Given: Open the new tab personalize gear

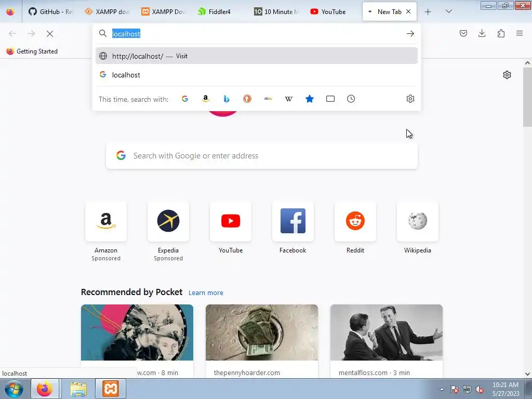Looking at the screenshot, I should [x=507, y=75].
